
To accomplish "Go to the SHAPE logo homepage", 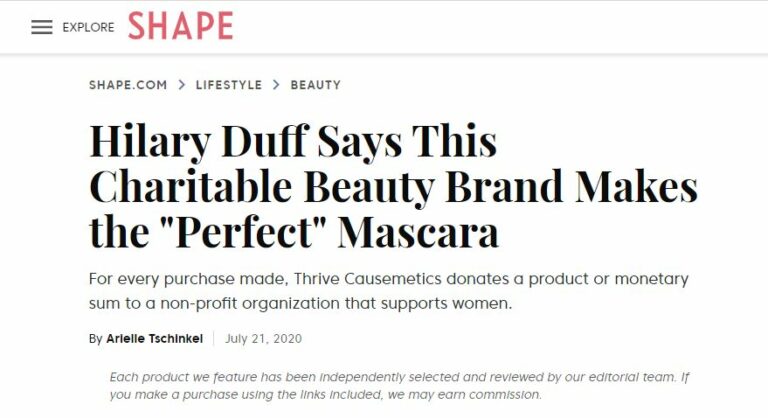I will tap(180, 27).
